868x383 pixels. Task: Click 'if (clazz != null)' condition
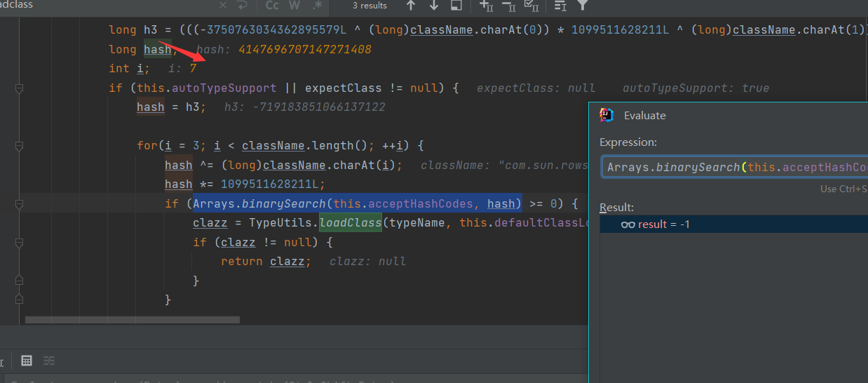pos(262,242)
